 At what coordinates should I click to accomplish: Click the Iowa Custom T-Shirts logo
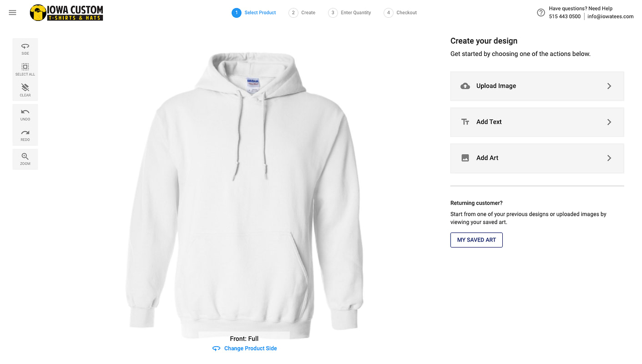coord(66,13)
